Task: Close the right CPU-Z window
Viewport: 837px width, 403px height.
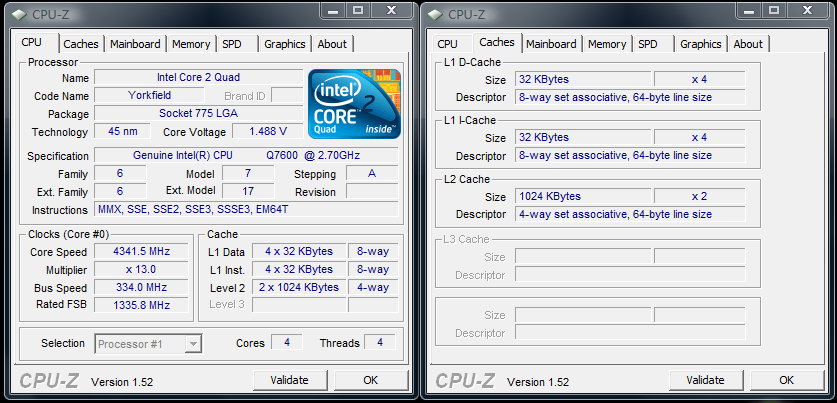Action: [808, 10]
